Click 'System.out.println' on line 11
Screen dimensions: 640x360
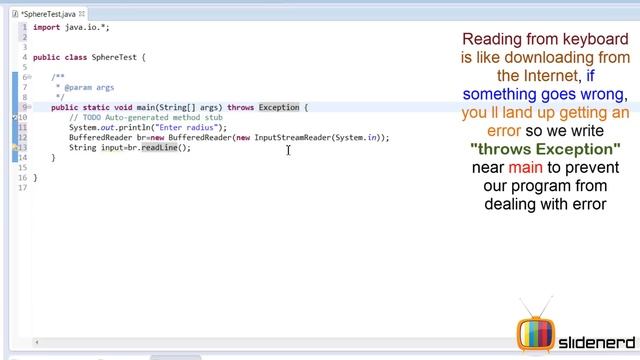point(110,127)
